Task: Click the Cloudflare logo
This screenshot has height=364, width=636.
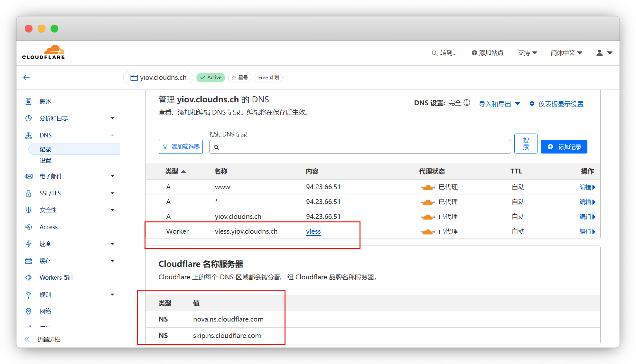Action: click(x=43, y=52)
